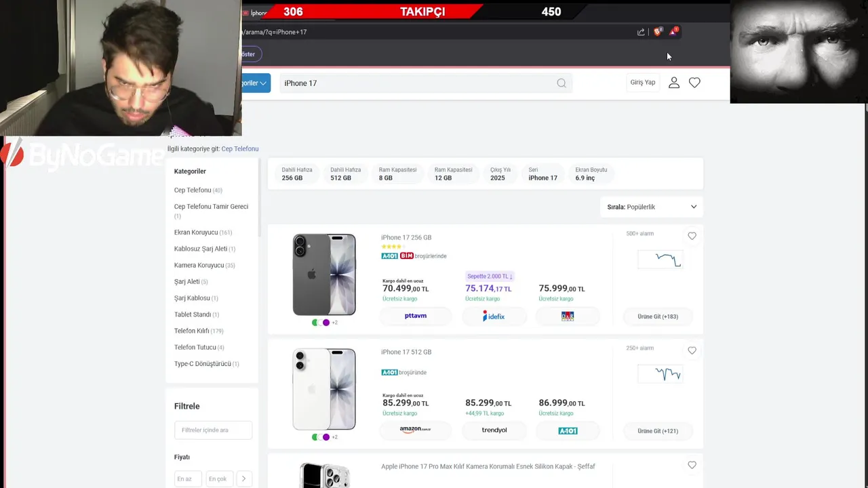This screenshot has height=488, width=868.
Task: Click the En çok price input
Action: pyautogui.click(x=220, y=479)
